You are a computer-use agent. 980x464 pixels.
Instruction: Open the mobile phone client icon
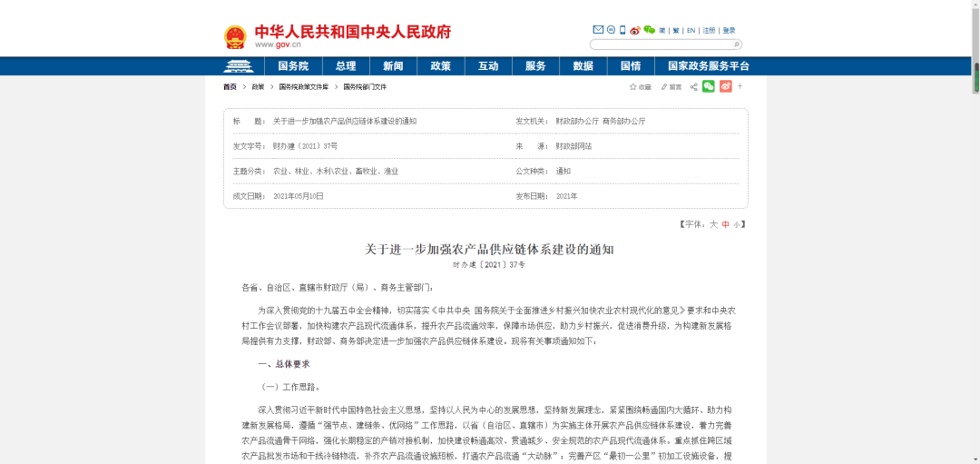[x=622, y=30]
